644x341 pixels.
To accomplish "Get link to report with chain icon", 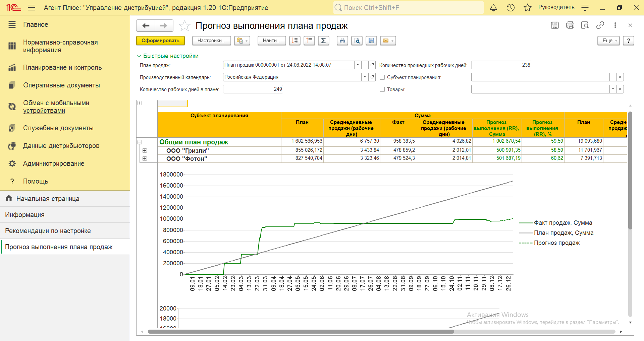I will pyautogui.click(x=600, y=25).
